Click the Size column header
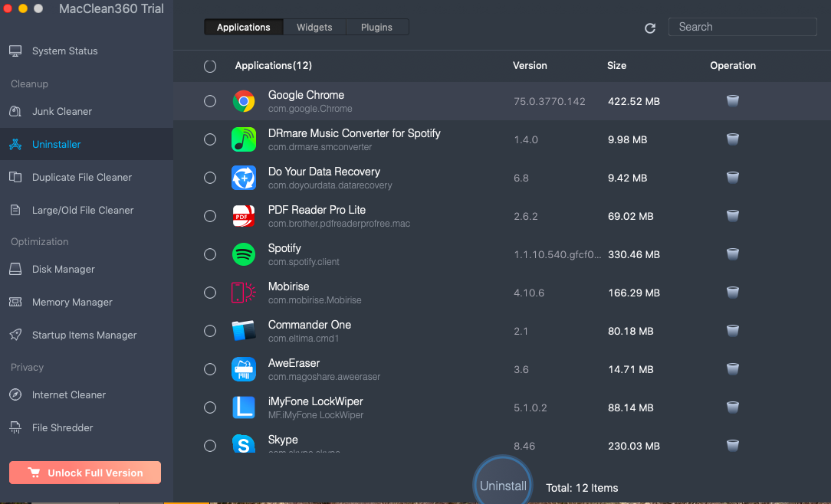 coord(617,66)
